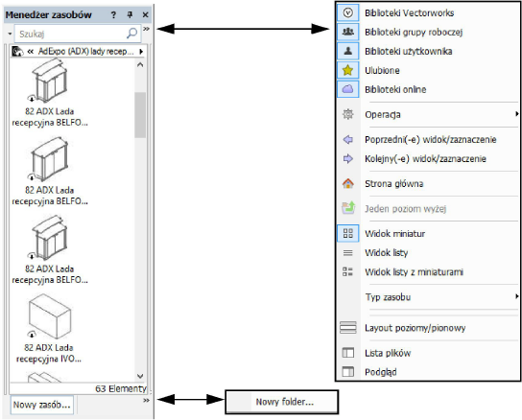
Task: Click download badge on first BELFO item
Action: pyautogui.click(x=32, y=99)
